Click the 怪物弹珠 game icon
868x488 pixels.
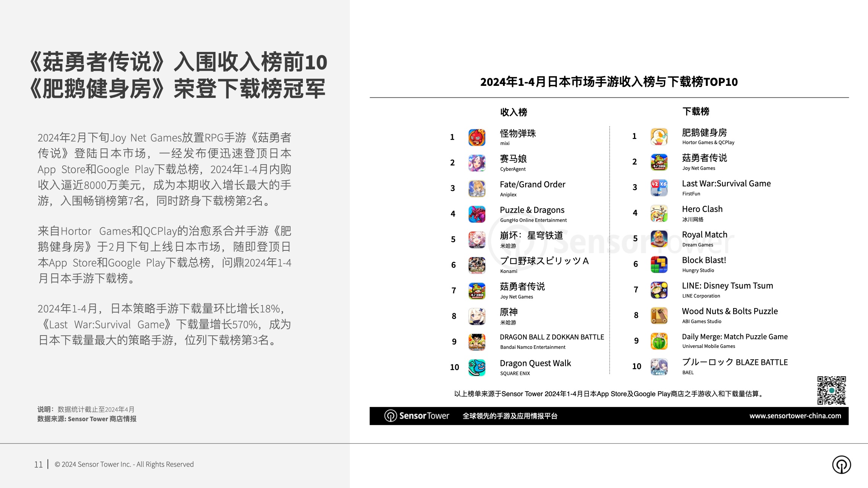click(x=477, y=137)
